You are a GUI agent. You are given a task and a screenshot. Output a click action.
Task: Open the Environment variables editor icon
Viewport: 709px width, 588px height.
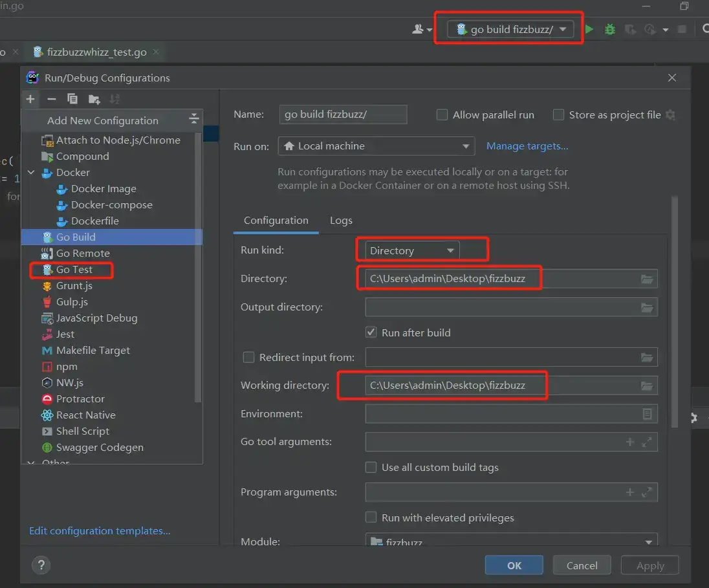pos(647,414)
